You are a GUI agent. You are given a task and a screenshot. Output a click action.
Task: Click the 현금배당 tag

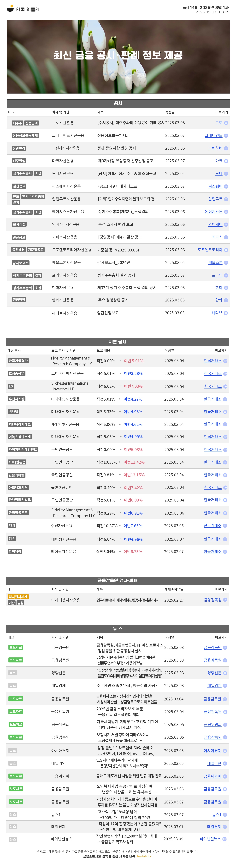(19, 300)
